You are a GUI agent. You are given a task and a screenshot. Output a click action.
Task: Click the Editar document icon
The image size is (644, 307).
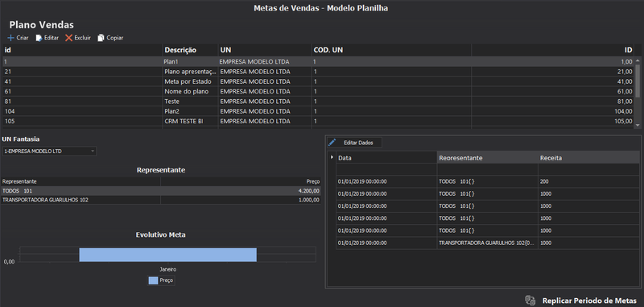coord(39,38)
